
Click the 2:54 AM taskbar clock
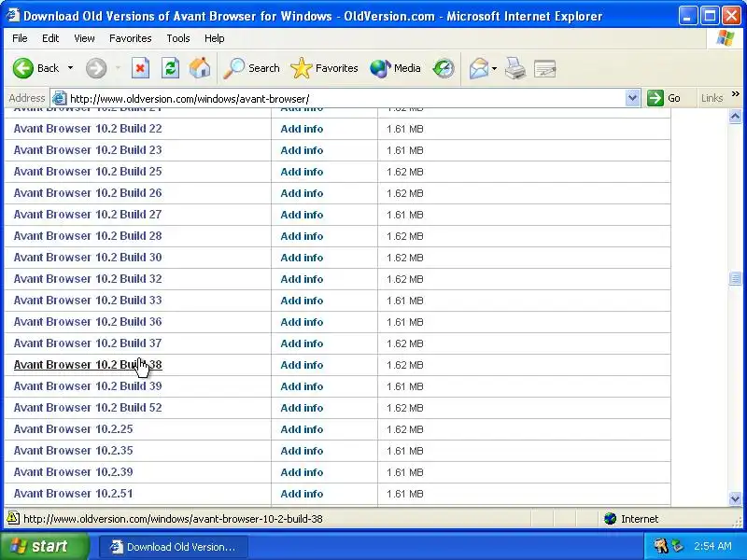coord(712,546)
